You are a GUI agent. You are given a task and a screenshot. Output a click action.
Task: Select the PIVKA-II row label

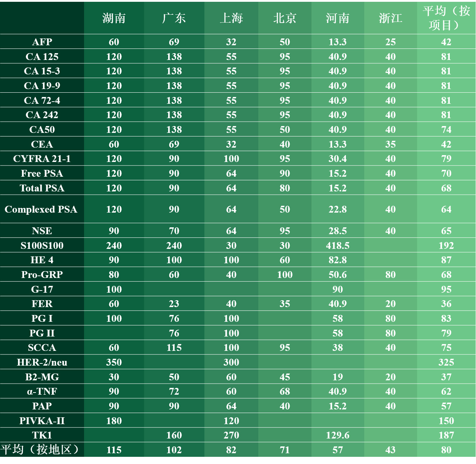coord(42,421)
